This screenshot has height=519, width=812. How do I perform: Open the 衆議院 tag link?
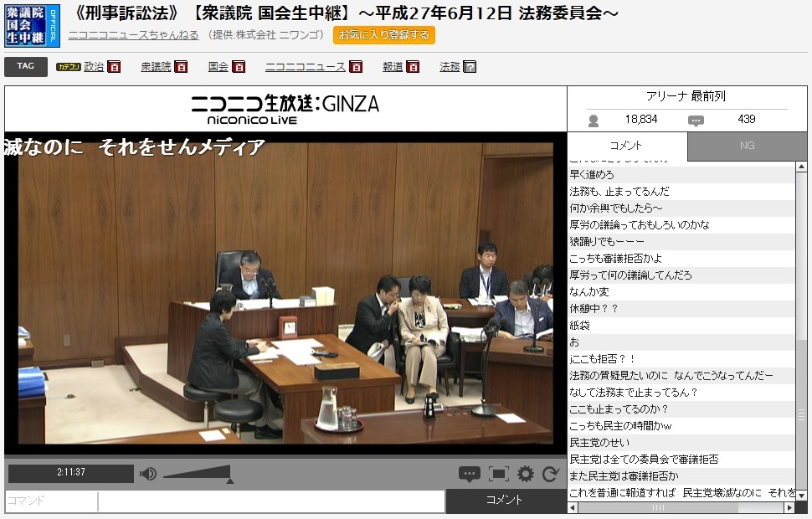(156, 67)
